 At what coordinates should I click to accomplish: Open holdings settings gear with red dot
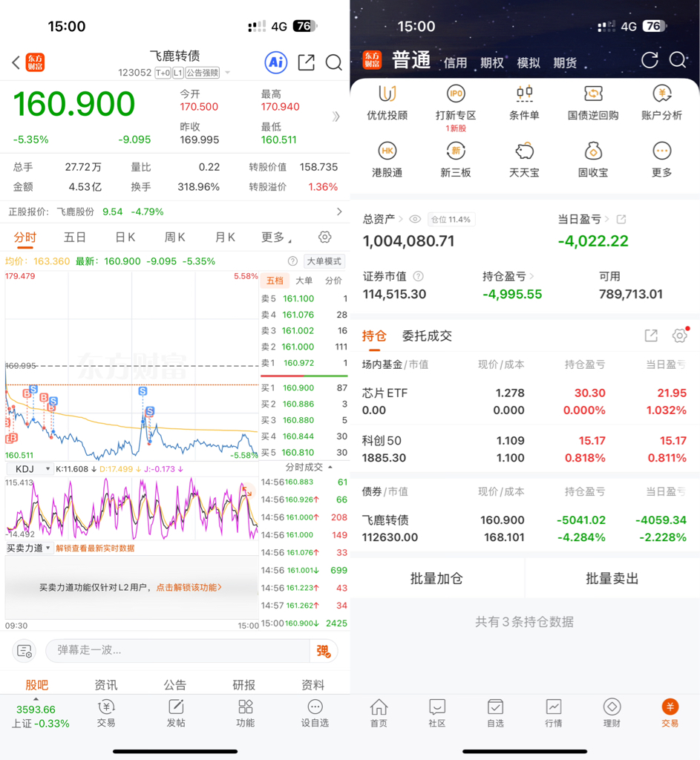pyautogui.click(x=680, y=335)
